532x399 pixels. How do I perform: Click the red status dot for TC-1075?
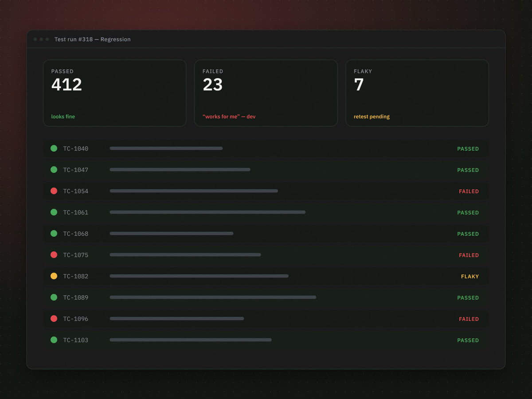(54, 255)
